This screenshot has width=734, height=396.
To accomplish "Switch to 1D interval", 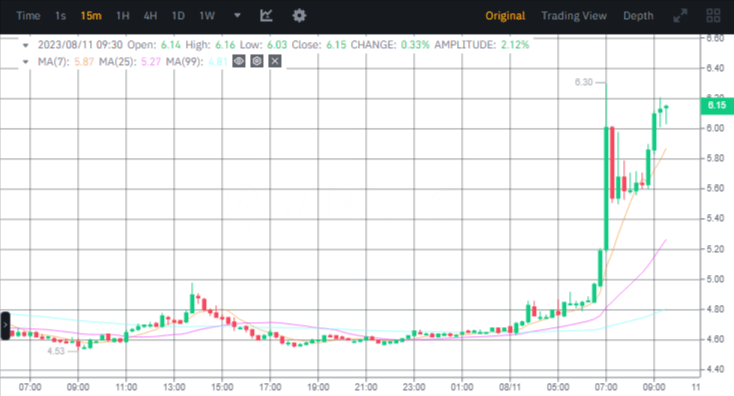I will pyautogui.click(x=178, y=16).
